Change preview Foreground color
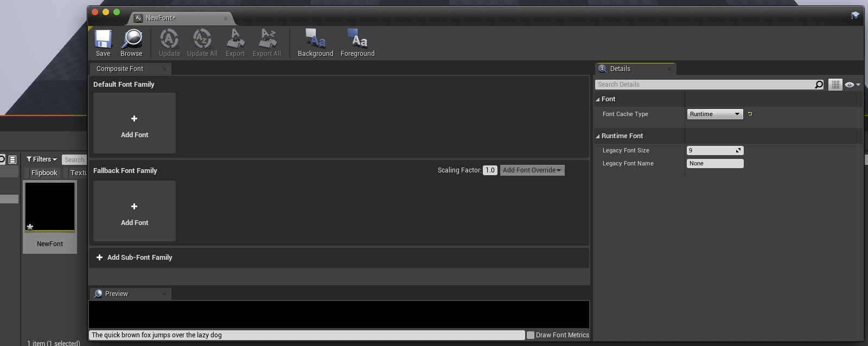 click(358, 42)
